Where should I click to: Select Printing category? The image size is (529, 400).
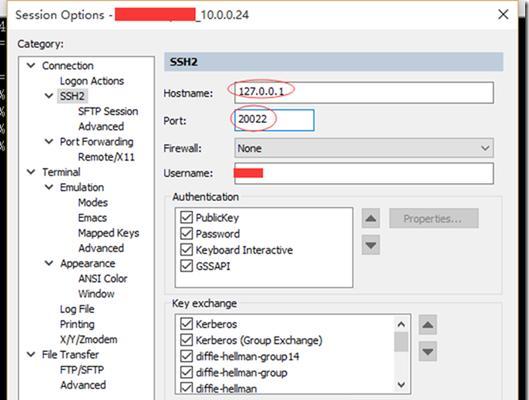[77, 324]
